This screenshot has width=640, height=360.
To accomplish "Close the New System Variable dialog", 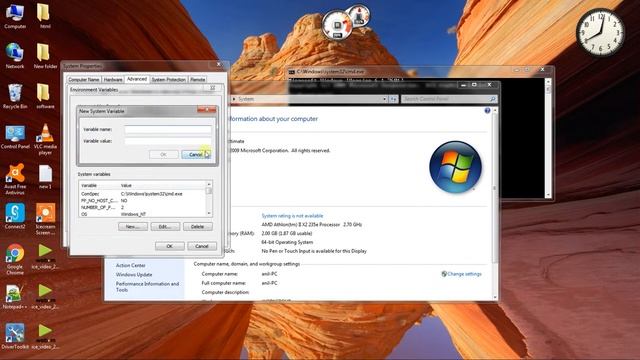I will 207,110.
